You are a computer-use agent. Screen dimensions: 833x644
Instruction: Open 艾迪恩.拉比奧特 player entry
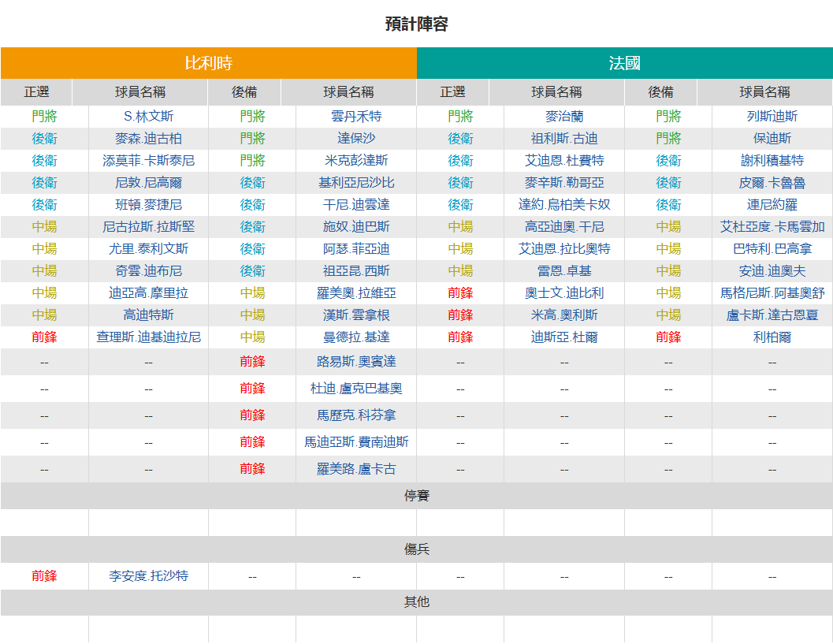coord(564,248)
